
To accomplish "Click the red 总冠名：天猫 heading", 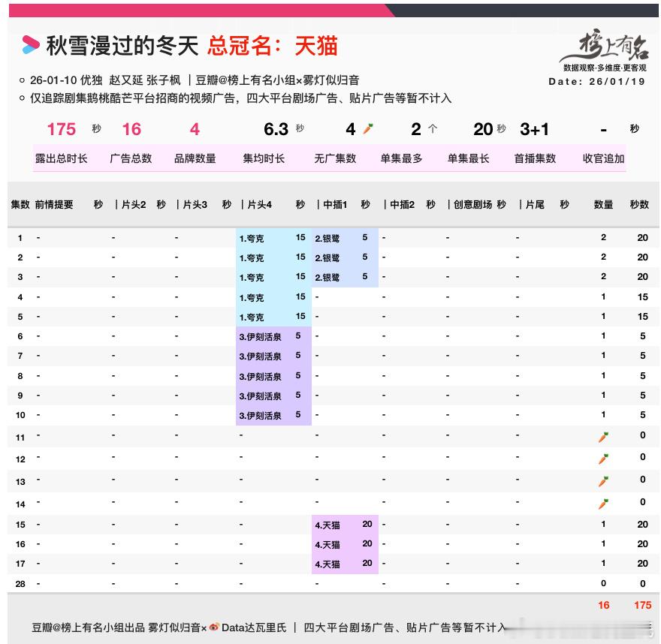I will 273,46.
